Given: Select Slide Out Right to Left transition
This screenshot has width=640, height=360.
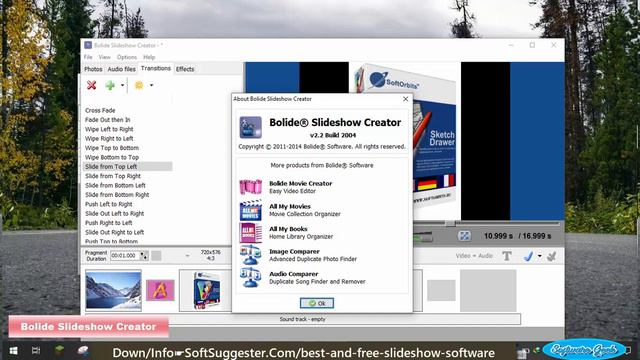Looking at the screenshot, I should (114, 232).
